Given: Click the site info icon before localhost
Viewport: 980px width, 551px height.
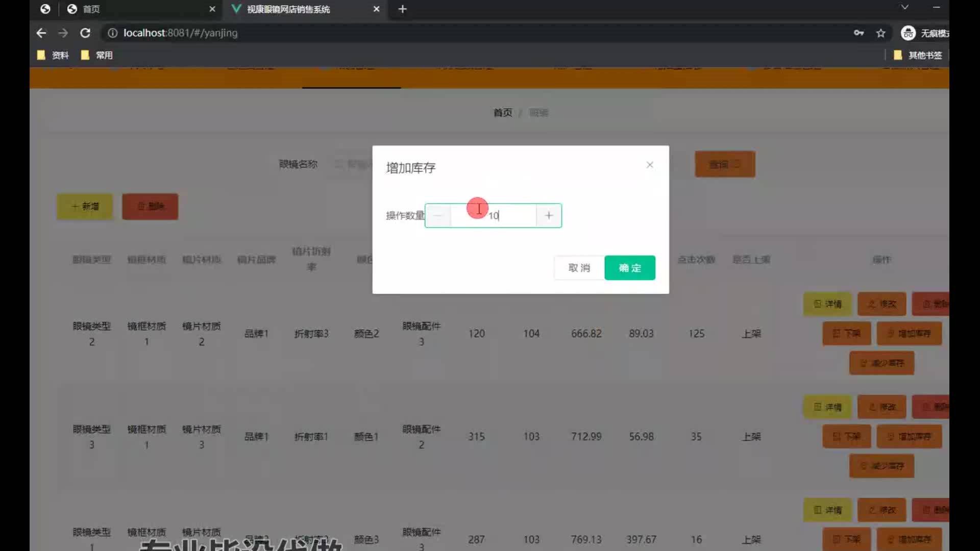Looking at the screenshot, I should tap(112, 33).
